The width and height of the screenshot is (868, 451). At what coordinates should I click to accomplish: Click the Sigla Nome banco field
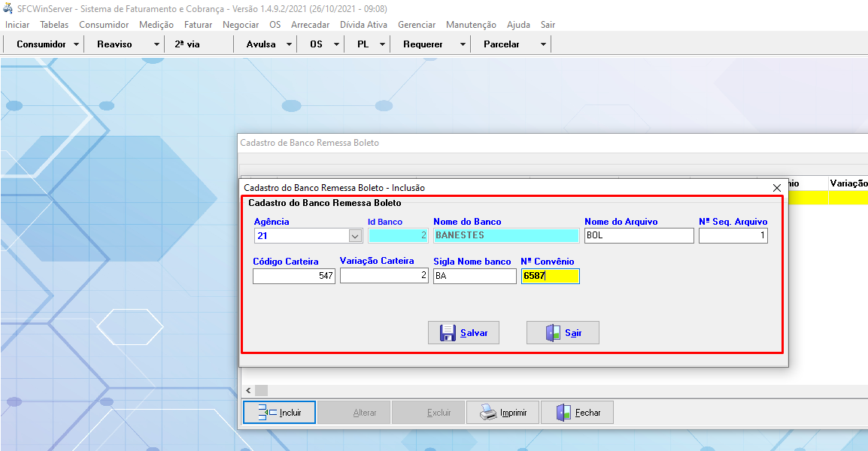(475, 277)
